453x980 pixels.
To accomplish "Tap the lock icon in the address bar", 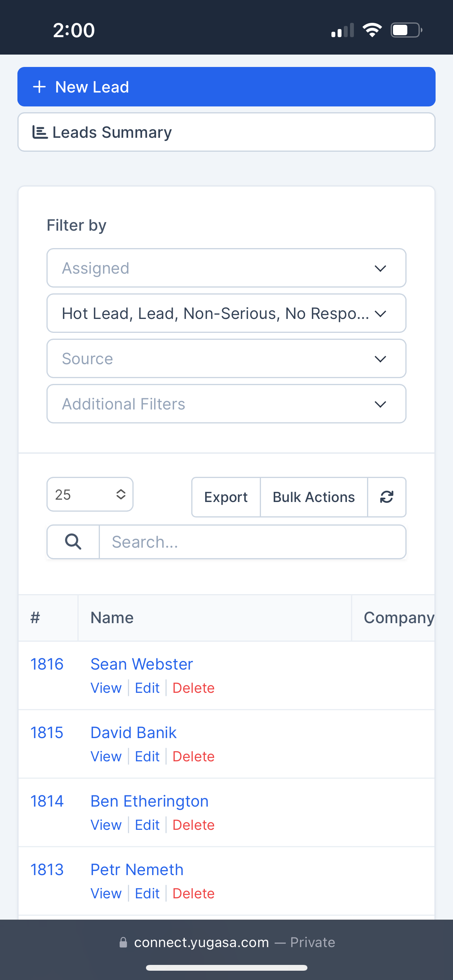I will coord(123,942).
